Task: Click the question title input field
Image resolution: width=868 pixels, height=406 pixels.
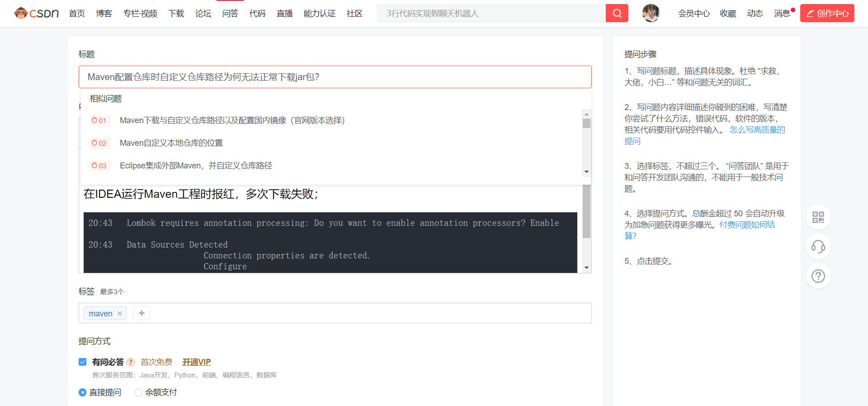Action: 335,77
